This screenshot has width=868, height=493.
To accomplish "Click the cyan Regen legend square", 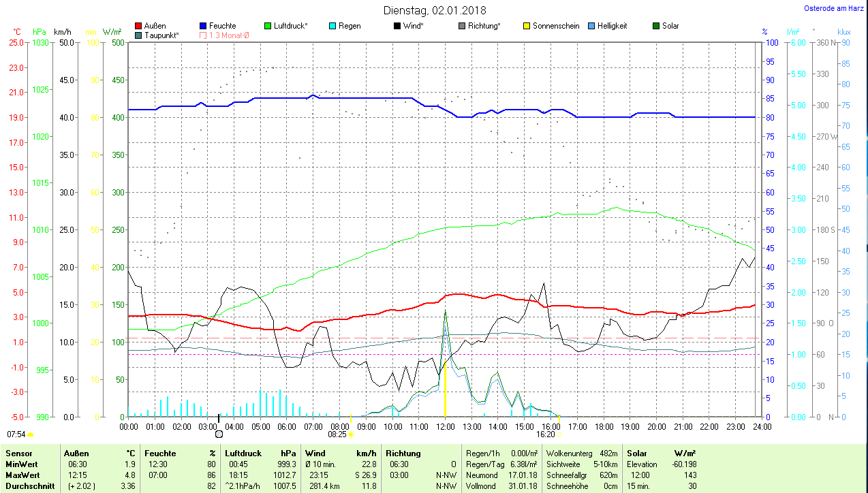I will point(332,26).
